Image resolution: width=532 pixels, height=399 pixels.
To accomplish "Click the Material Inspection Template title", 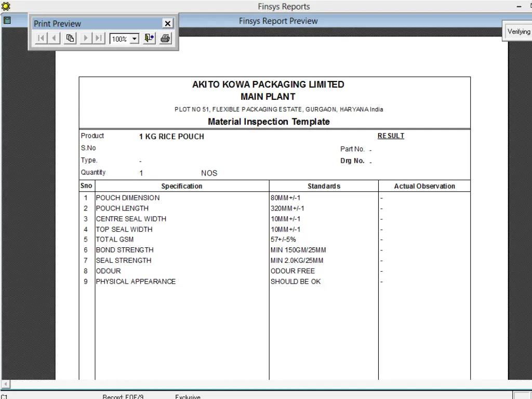I will (269, 122).
